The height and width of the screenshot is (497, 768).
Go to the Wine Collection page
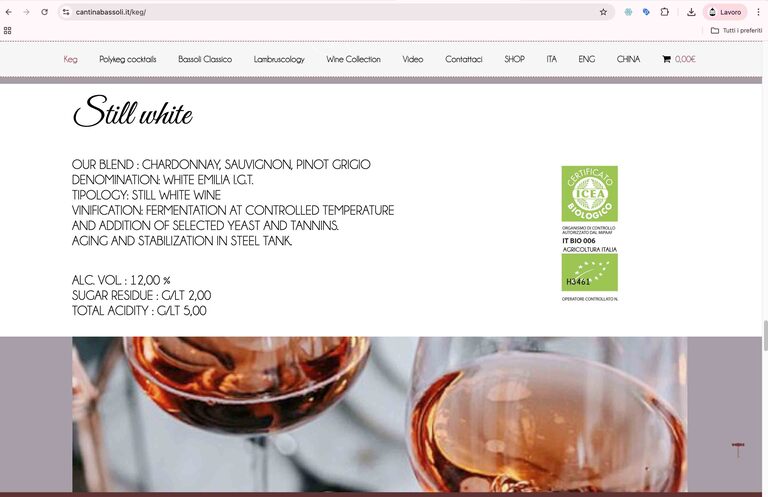354,59
